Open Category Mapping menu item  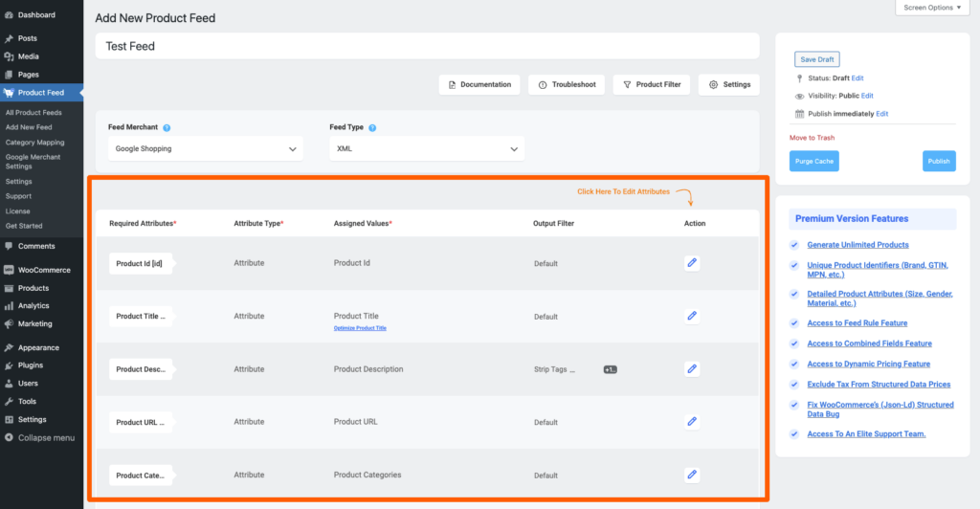[35, 143]
